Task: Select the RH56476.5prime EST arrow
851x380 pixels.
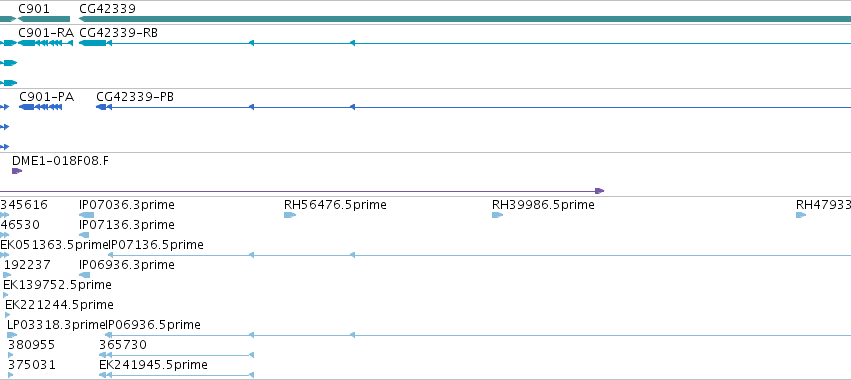Action: coord(290,215)
